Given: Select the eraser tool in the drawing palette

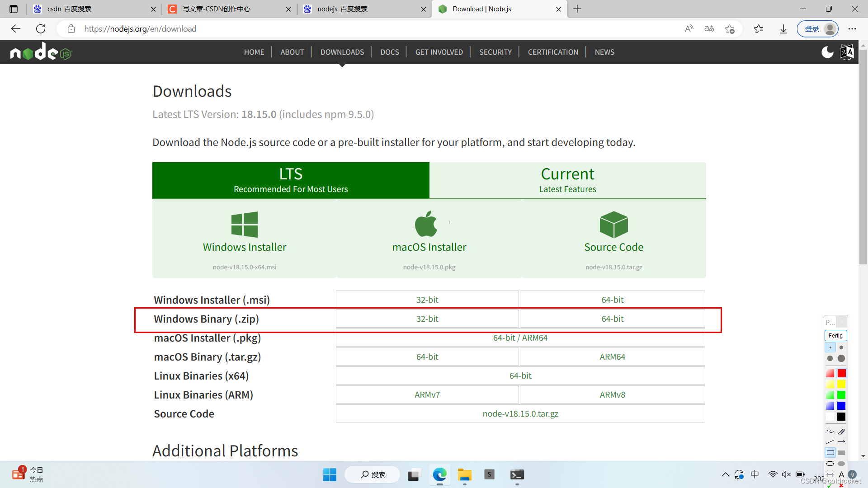Looking at the screenshot, I should point(841,432).
